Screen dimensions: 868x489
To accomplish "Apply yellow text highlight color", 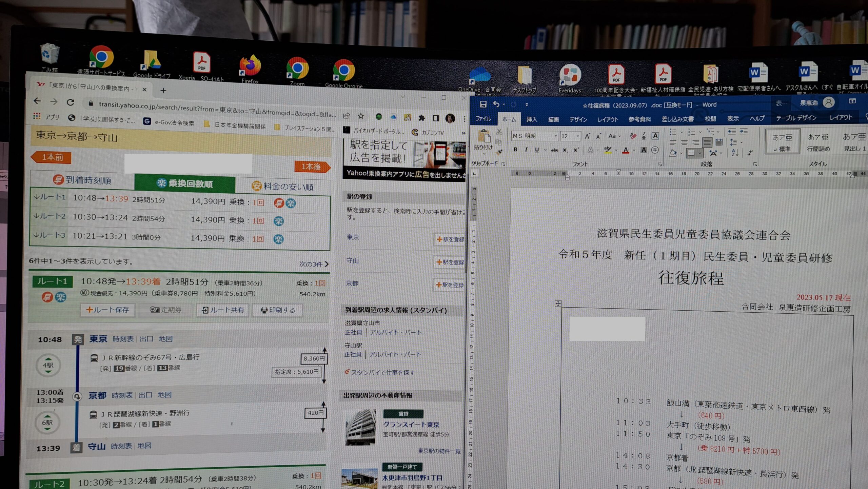I will click(607, 150).
